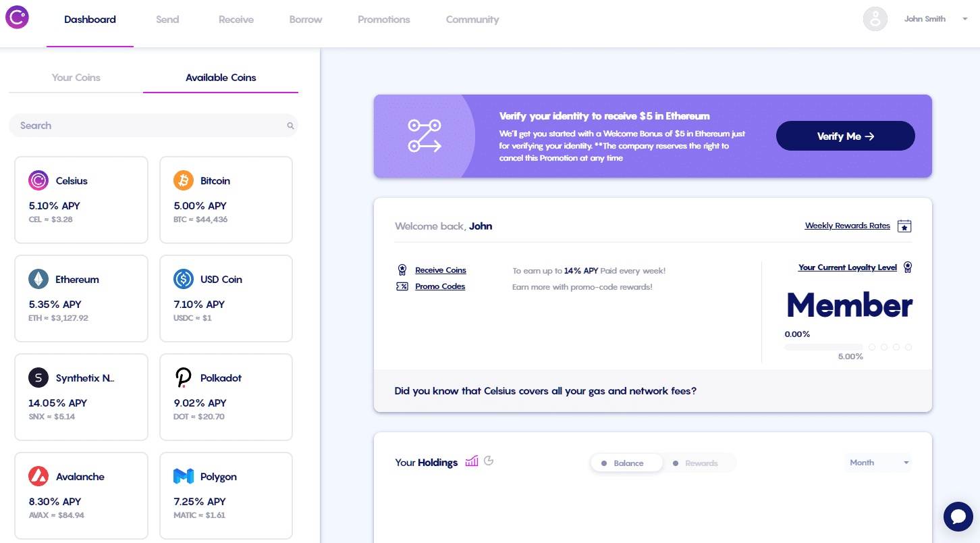
Task: Open the Month period dropdown
Action: 879,463
